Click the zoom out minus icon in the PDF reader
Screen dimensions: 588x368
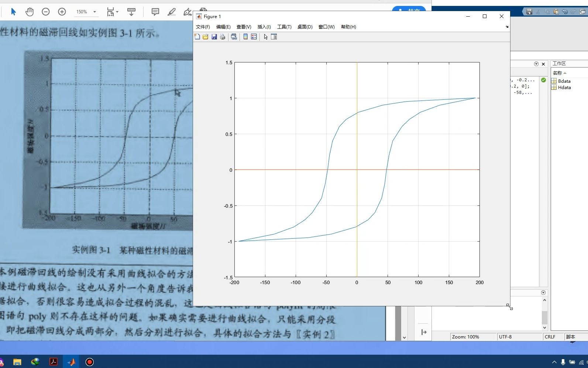pos(46,12)
